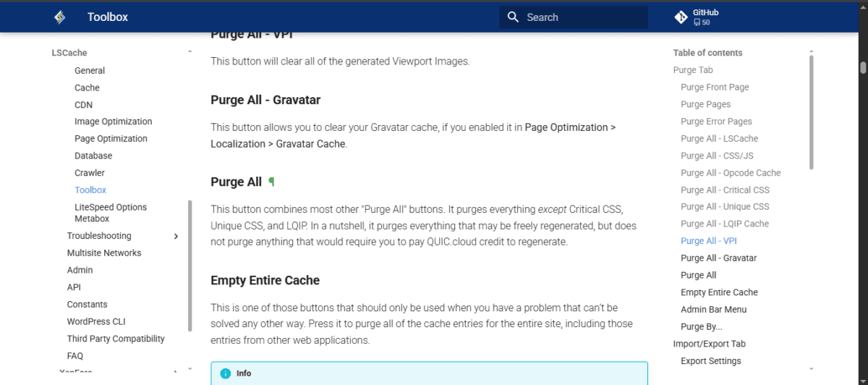Open the General page in sidebar
Viewport: 868px width, 385px height.
(x=90, y=71)
